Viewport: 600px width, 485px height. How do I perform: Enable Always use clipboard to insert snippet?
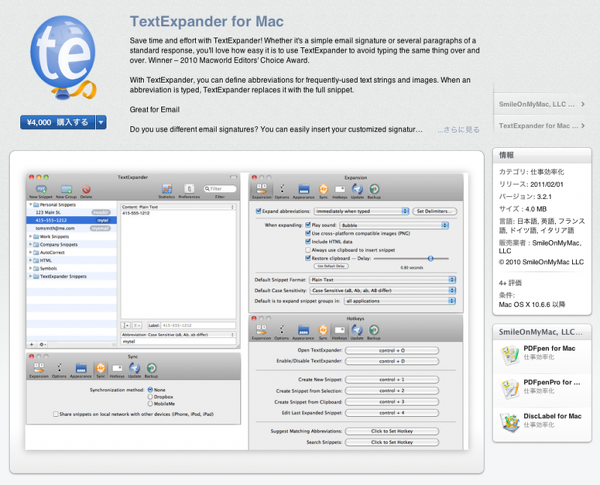point(308,250)
